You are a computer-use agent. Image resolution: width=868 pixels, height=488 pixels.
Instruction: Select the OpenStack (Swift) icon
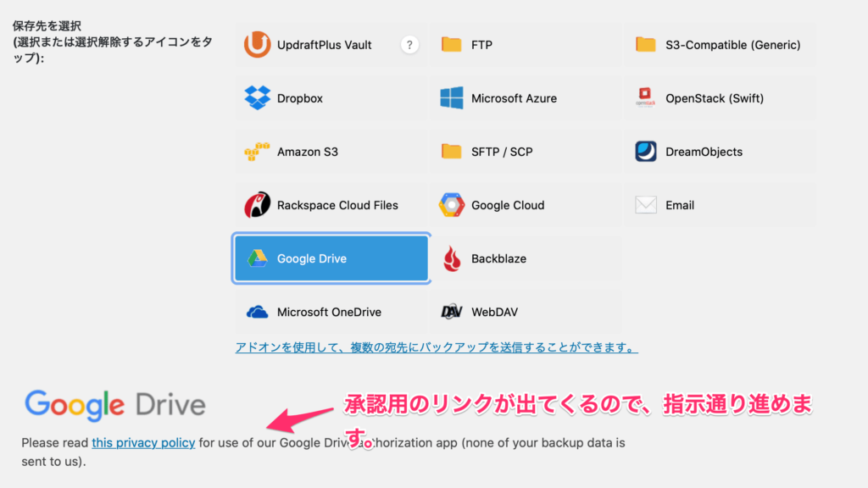(646, 98)
